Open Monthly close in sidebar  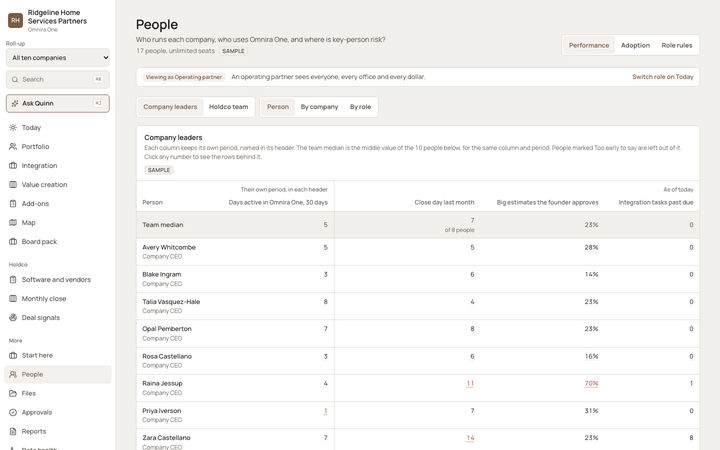click(x=58, y=298)
